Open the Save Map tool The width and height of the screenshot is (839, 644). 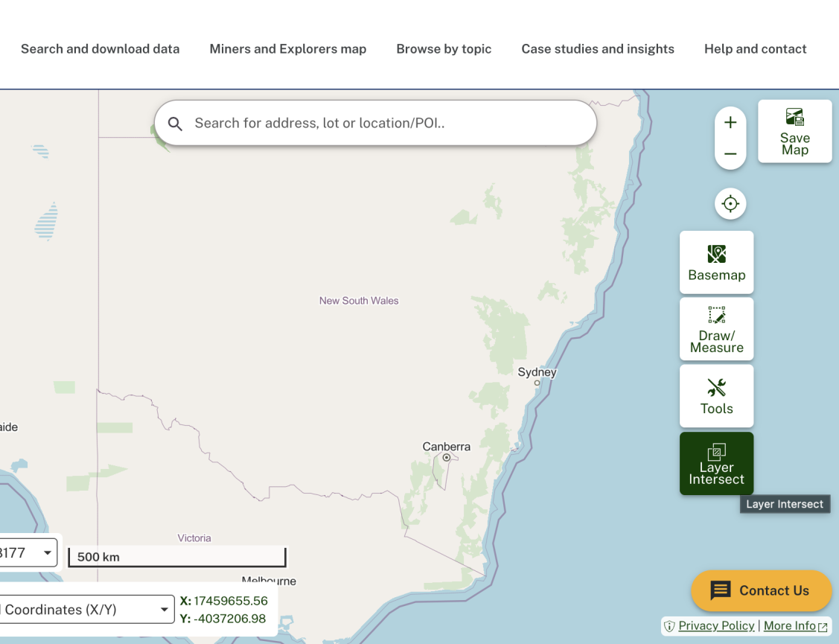794,131
